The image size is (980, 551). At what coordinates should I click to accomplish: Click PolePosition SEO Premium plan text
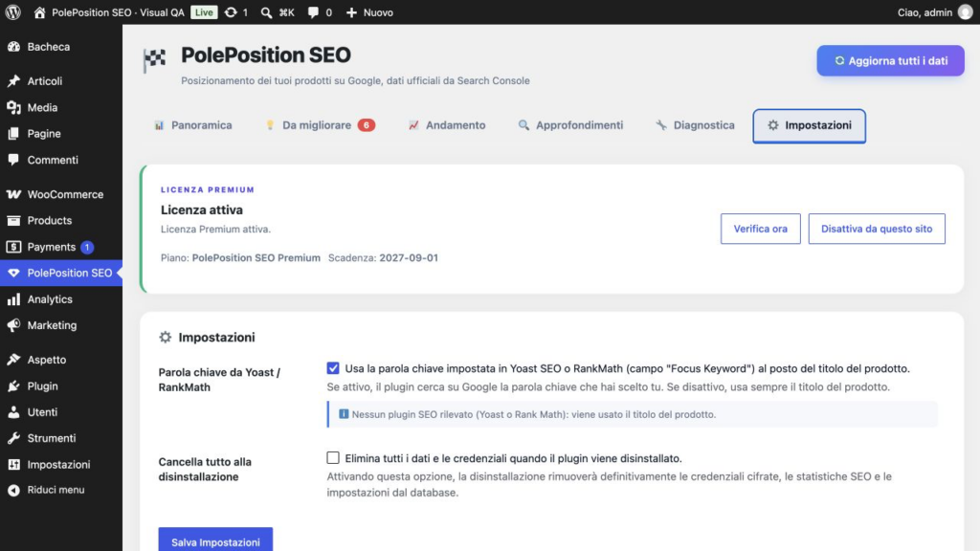pos(256,257)
